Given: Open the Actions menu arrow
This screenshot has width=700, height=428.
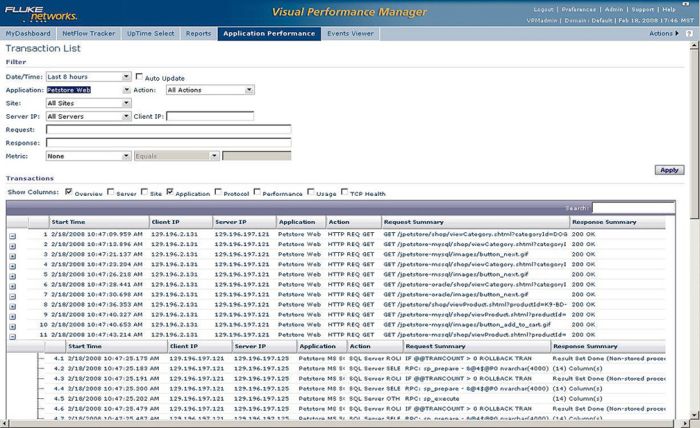Looking at the screenshot, I should 677,33.
